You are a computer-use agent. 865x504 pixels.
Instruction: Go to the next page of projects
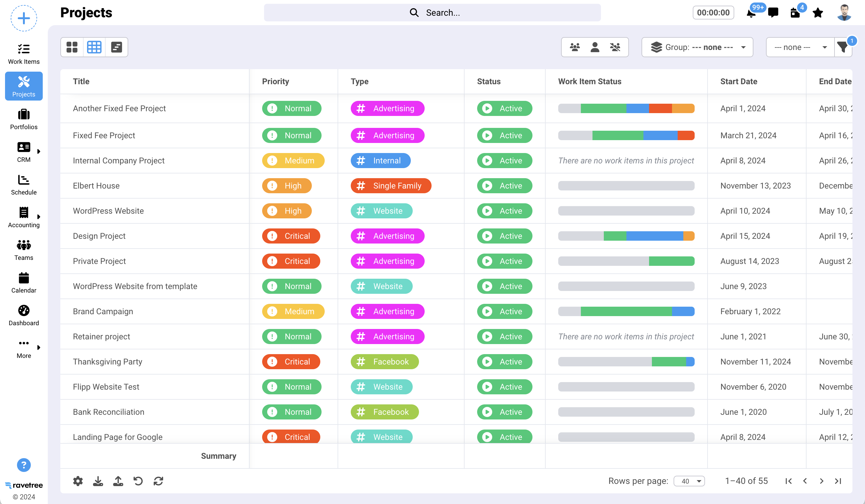(x=821, y=481)
